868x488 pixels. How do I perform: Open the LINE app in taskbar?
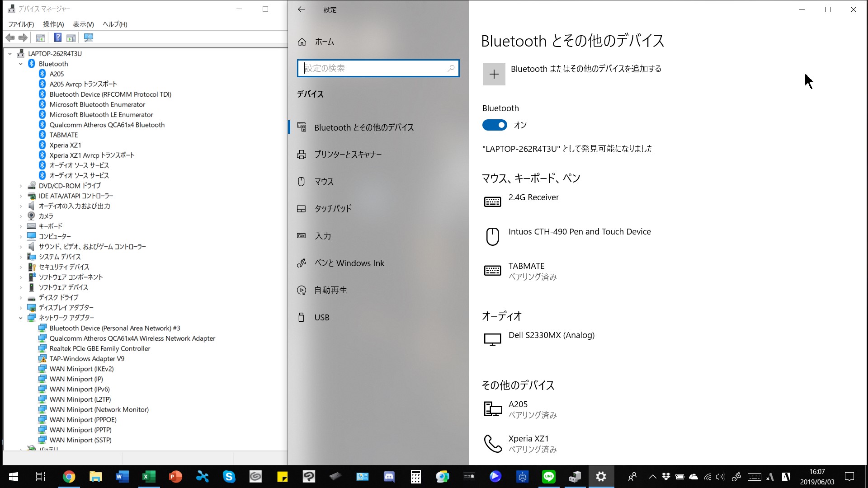pyautogui.click(x=548, y=476)
